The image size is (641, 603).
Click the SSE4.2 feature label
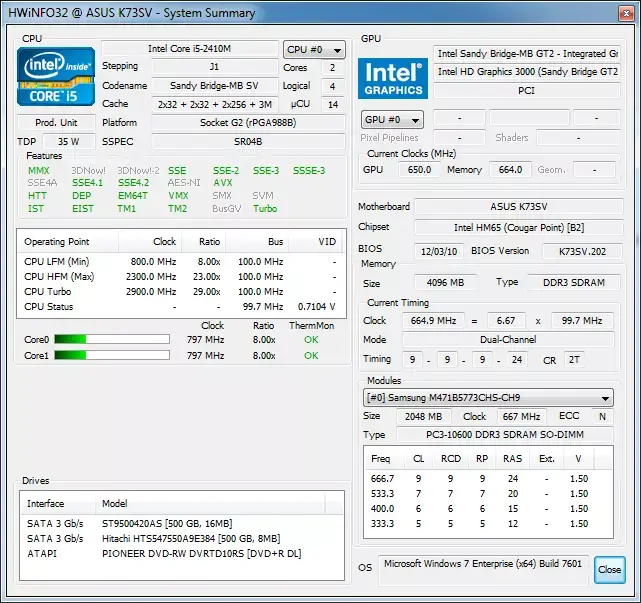[x=134, y=183]
